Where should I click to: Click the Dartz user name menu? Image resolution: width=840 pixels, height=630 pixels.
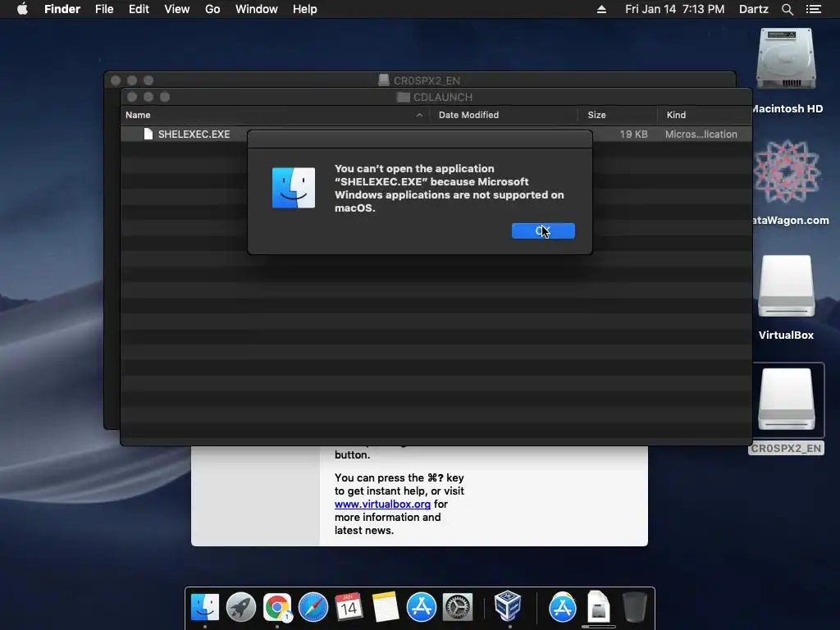[753, 9]
